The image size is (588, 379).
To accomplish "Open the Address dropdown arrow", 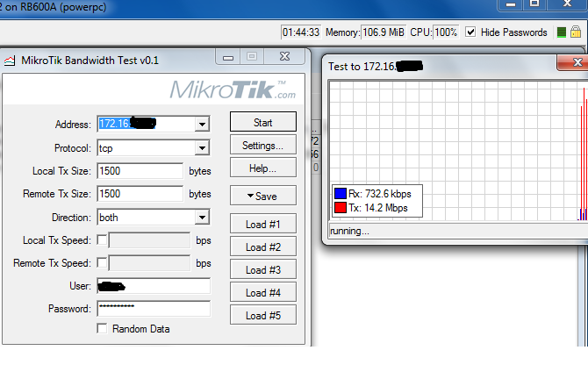I will click(202, 124).
